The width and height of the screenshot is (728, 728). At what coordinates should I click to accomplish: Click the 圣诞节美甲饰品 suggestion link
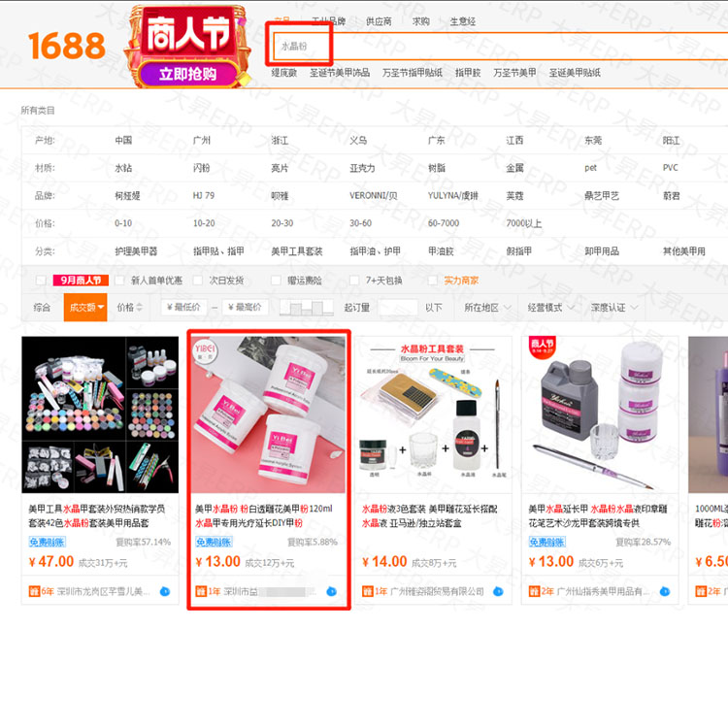pos(340,73)
